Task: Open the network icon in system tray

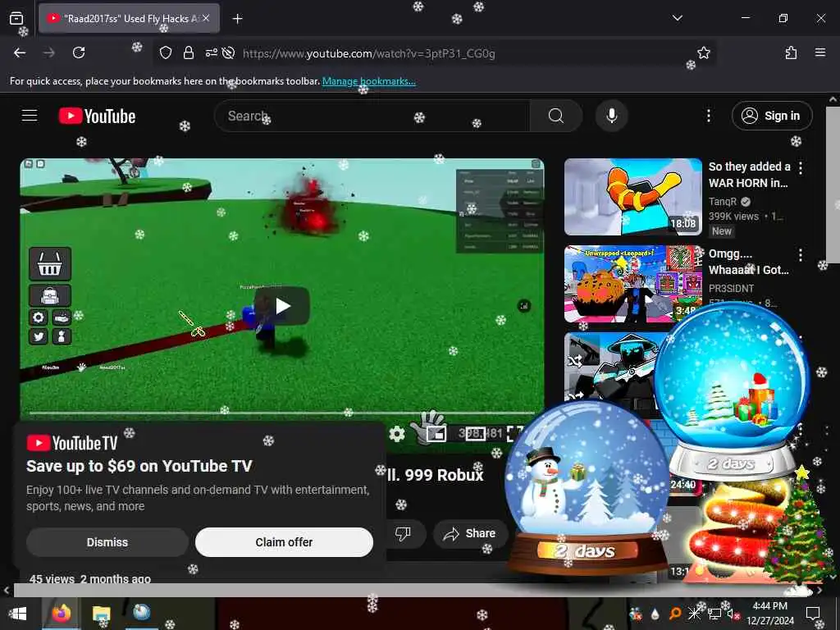Action: coord(714,614)
